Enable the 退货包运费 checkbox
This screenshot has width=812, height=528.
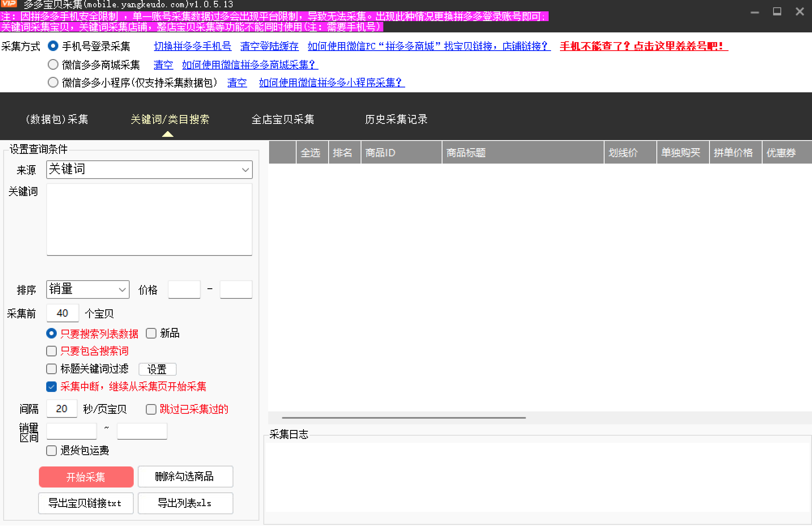coord(51,451)
